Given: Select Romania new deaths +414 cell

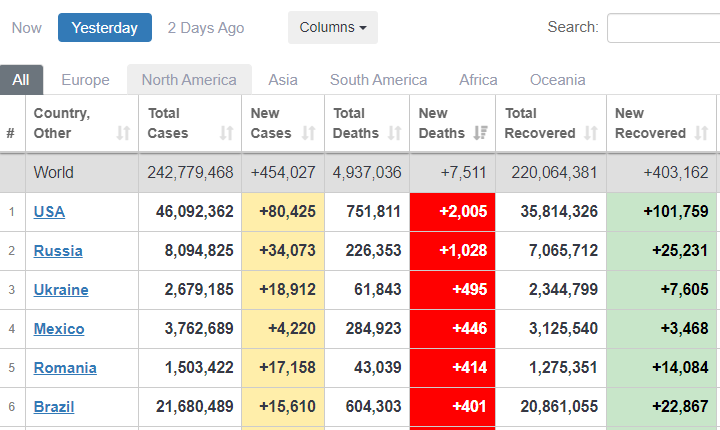Looking at the screenshot, I should pyautogui.click(x=453, y=368).
